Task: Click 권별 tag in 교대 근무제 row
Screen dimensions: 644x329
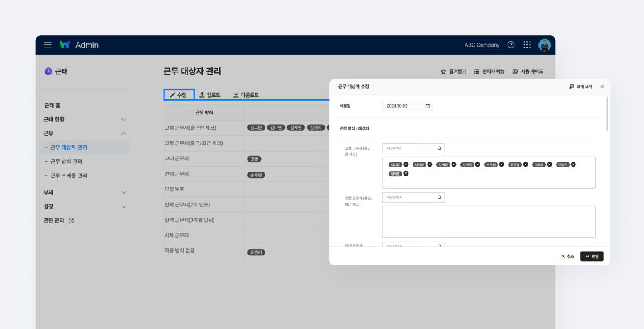Action: [254, 159]
